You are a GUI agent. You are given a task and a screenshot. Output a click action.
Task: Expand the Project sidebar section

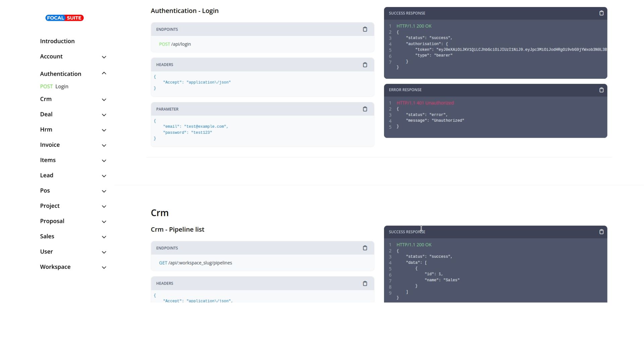[x=104, y=206]
